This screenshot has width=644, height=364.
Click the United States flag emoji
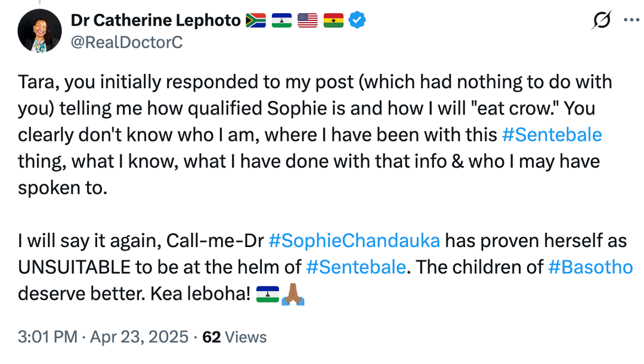pos(308,21)
